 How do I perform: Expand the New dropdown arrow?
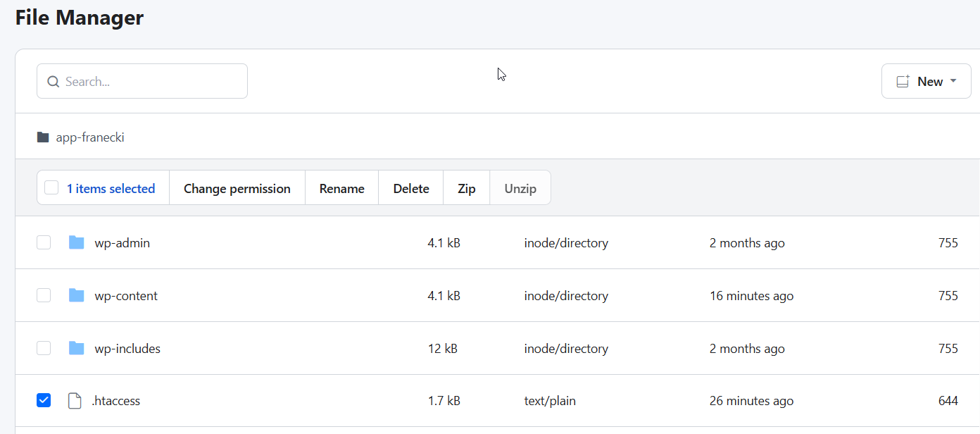tap(953, 82)
